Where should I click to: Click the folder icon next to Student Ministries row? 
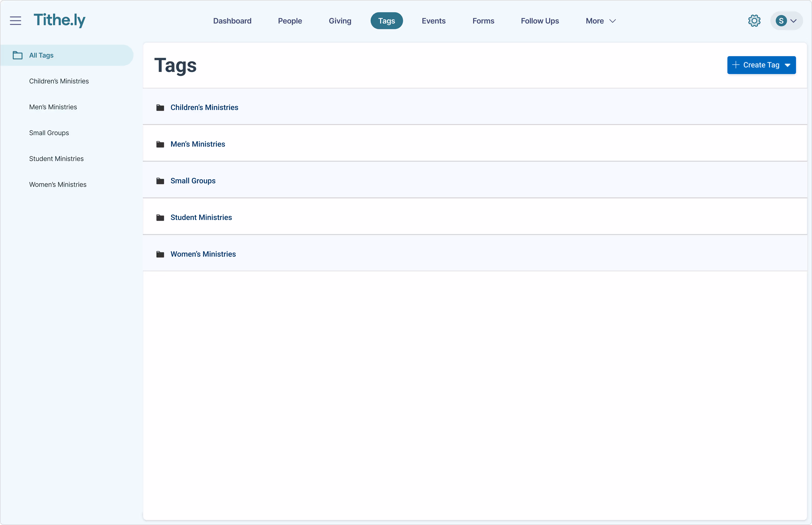tap(160, 217)
